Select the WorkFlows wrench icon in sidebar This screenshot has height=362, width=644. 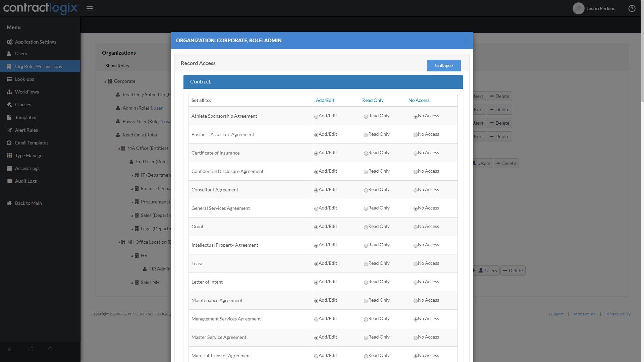pyautogui.click(x=9, y=92)
